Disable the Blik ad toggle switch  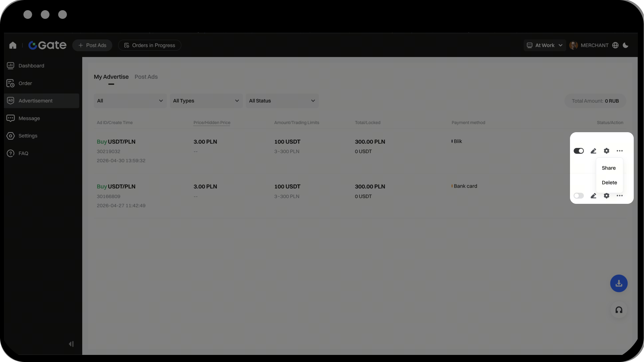tap(579, 151)
